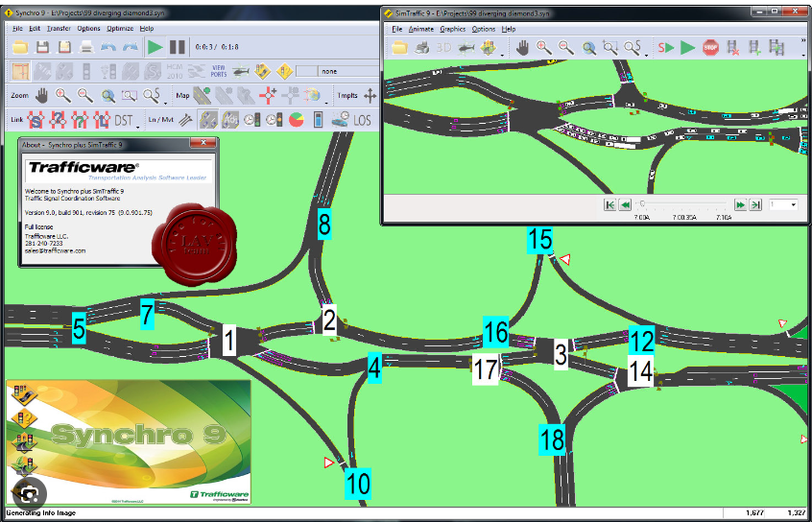Open the SimTraffic Animate menu
This screenshot has height=522, width=812.
coord(420,29)
